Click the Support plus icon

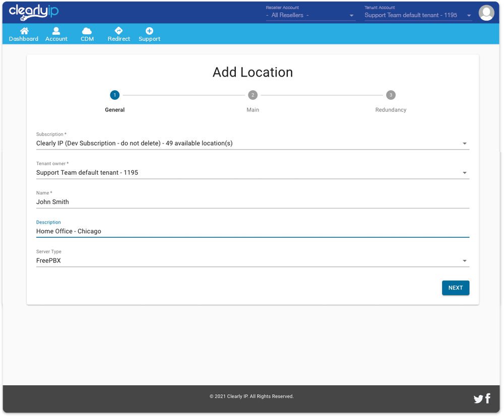click(149, 31)
